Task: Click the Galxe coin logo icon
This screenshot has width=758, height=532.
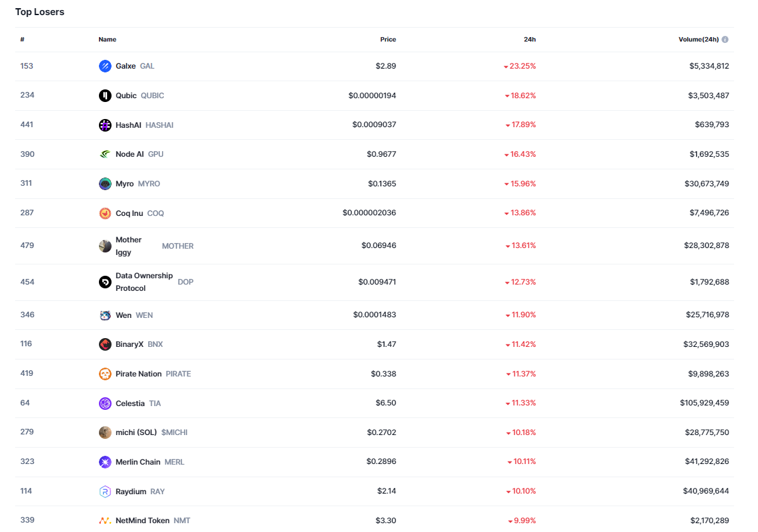Action: (105, 66)
